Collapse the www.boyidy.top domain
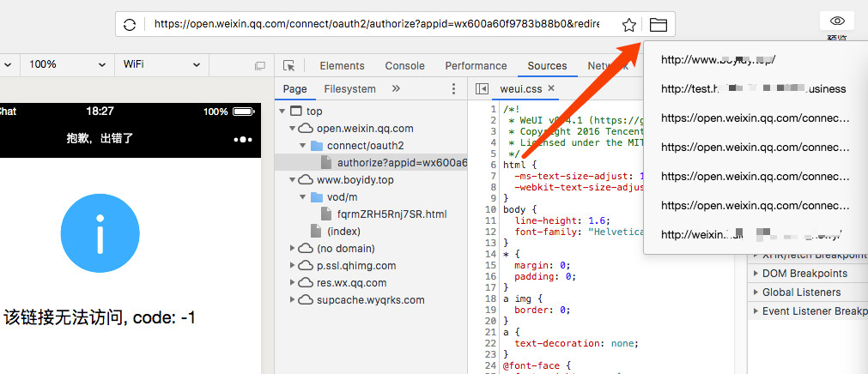The image size is (868, 374). (x=292, y=180)
